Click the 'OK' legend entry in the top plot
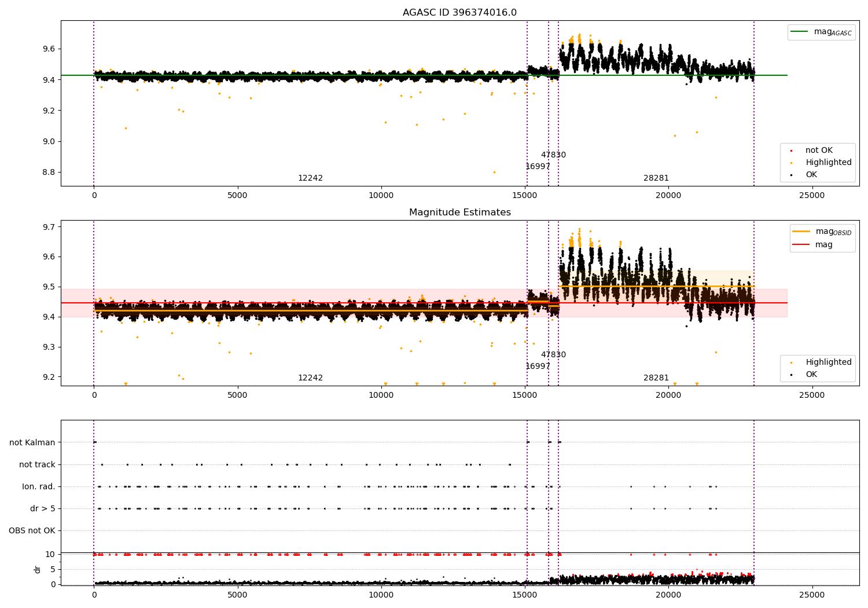Screen dimensions: 868x608 coord(805,175)
